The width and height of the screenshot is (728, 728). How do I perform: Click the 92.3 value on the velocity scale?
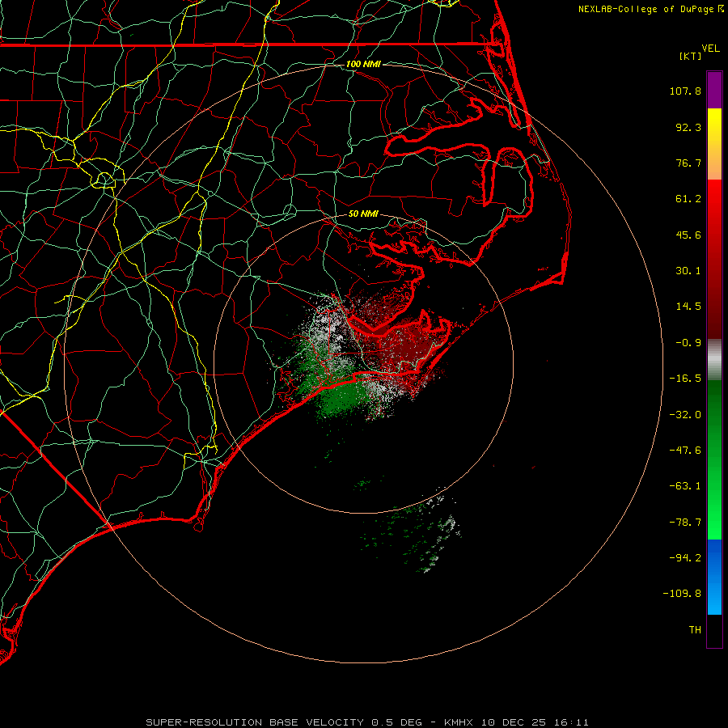(x=688, y=127)
